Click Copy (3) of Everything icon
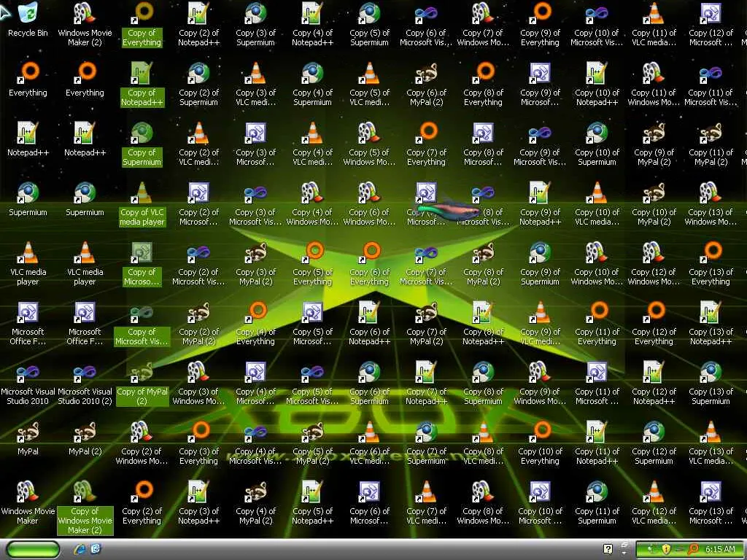Screen dimensions: 747x560 pyautogui.click(x=198, y=443)
